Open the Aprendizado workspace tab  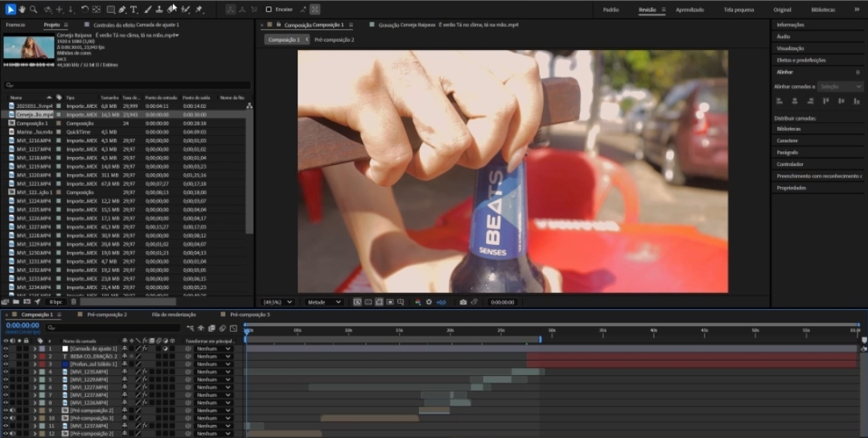pyautogui.click(x=689, y=10)
